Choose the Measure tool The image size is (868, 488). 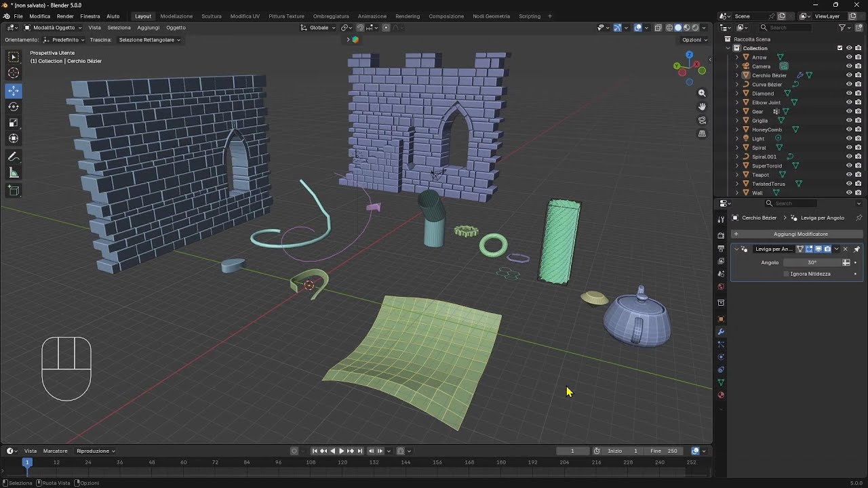(x=14, y=174)
